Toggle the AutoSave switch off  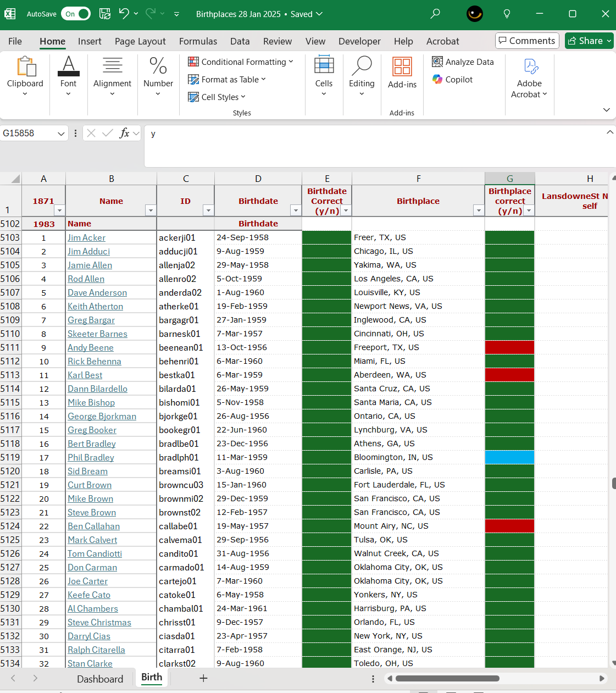pyautogui.click(x=76, y=14)
